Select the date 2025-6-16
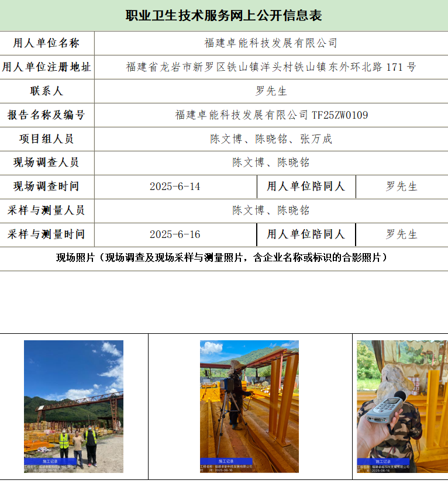 (175, 234)
